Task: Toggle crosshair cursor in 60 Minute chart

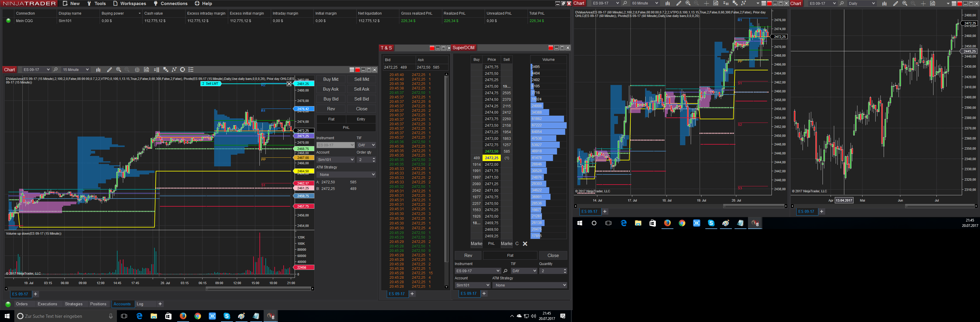Action: [x=707, y=3]
